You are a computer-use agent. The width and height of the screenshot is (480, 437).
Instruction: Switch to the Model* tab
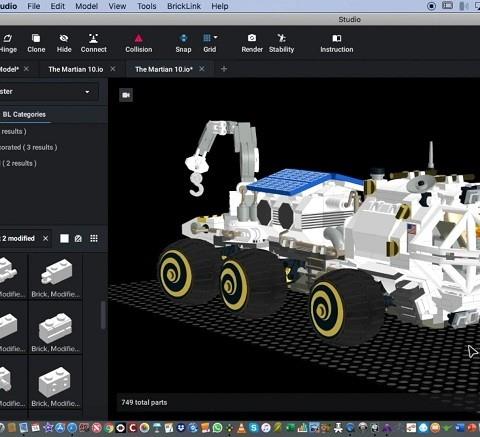coord(9,69)
